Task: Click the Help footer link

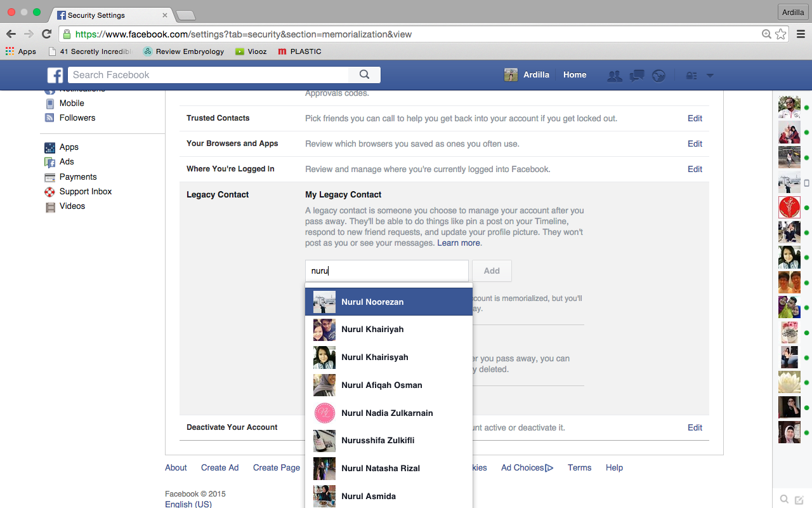Action: point(614,467)
